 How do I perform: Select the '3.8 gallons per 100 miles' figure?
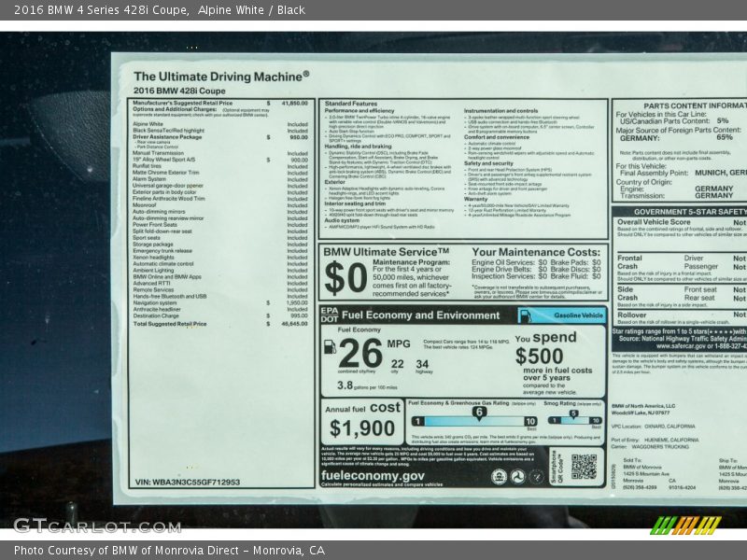tap(367, 385)
